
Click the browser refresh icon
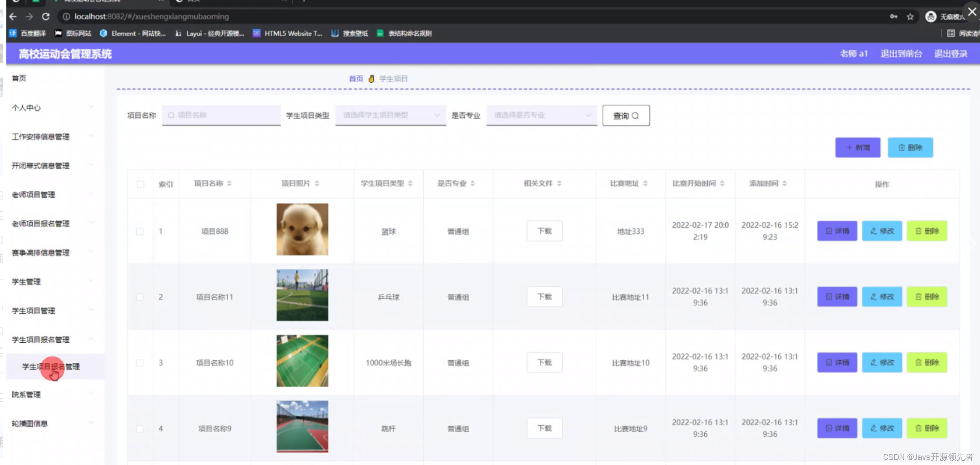pyautogui.click(x=46, y=16)
